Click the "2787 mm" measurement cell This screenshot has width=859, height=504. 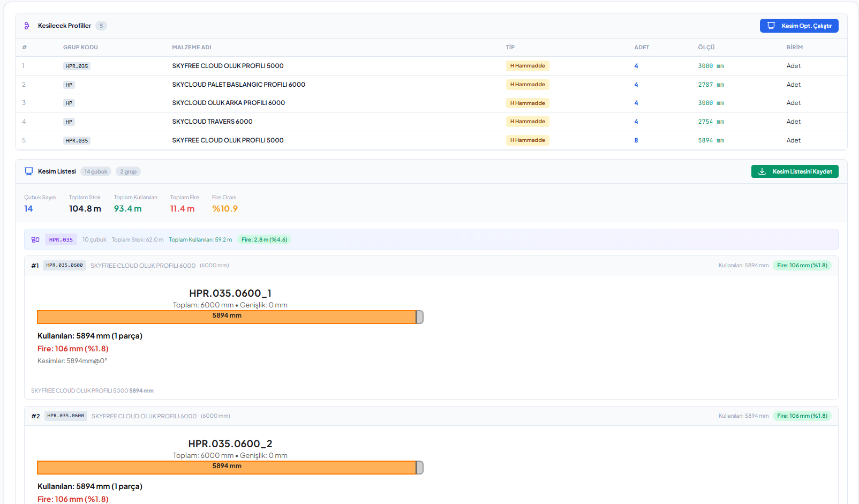711,85
